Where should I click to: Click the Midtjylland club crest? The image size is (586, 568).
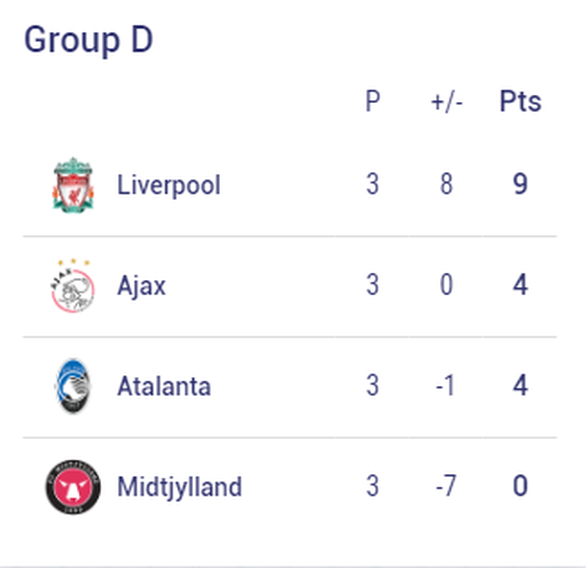click(73, 487)
